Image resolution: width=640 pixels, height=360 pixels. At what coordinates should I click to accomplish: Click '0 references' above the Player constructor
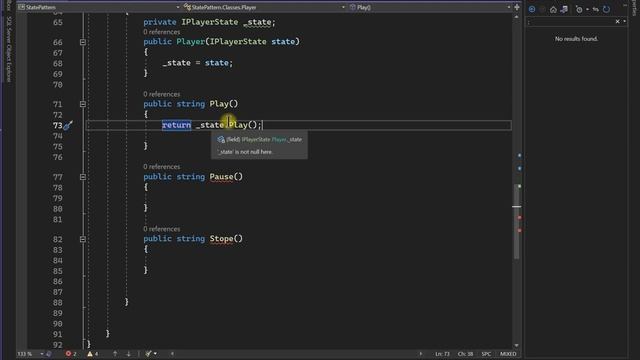coord(162,32)
